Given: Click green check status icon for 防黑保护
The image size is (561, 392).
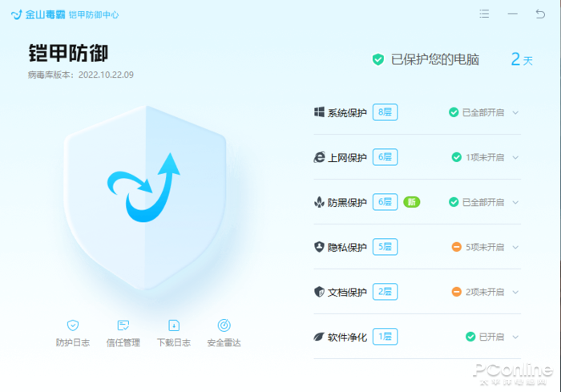Looking at the screenshot, I should 454,202.
